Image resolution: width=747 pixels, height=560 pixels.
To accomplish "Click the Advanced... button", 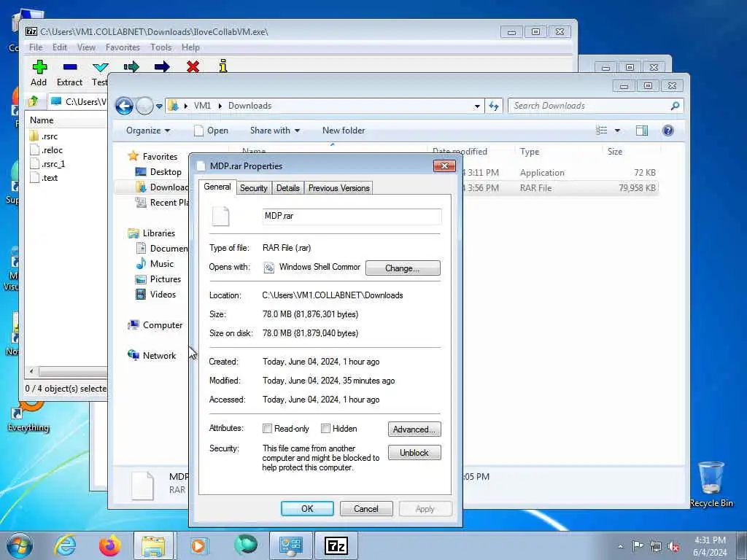I will click(414, 429).
